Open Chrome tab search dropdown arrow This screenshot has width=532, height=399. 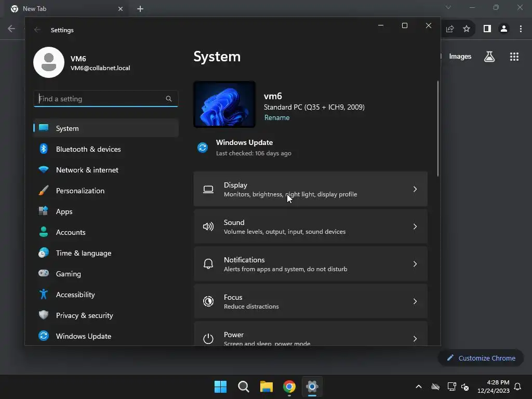pyautogui.click(x=448, y=7)
